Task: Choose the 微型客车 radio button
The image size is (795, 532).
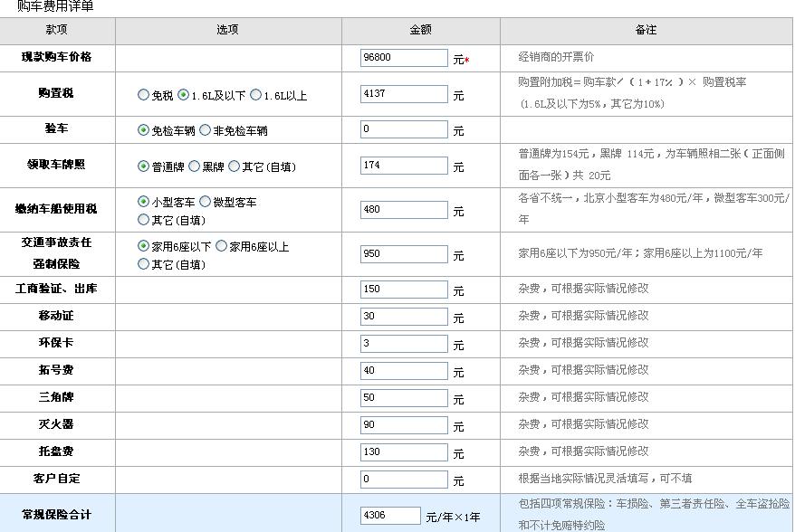Action: (205, 202)
